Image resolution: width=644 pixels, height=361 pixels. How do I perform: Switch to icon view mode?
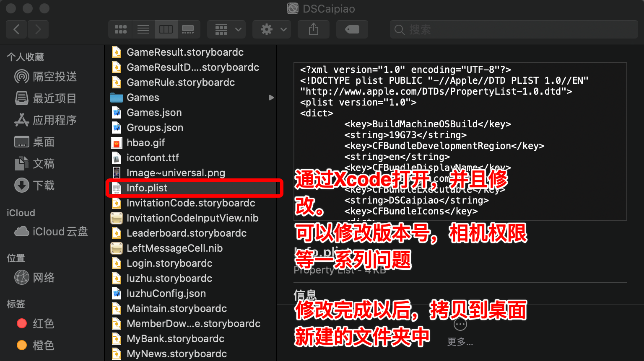pos(120,29)
